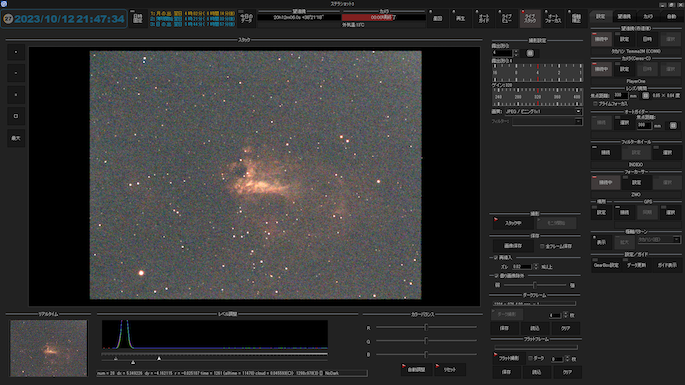
Task: Open the camera 設定 button under PlayerOne section
Action: pyautogui.click(x=624, y=69)
